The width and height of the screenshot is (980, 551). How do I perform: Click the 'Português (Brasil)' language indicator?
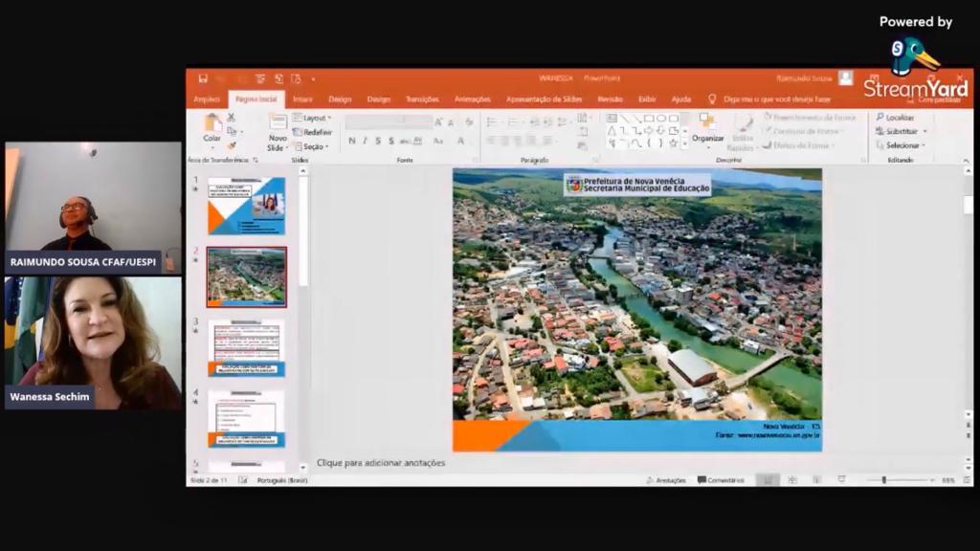click(282, 480)
